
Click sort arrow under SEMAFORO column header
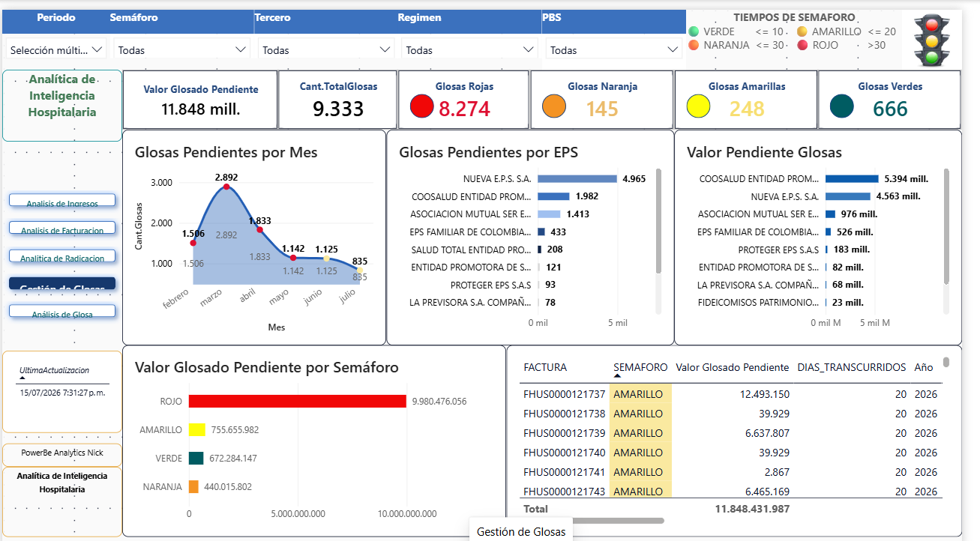618,376
